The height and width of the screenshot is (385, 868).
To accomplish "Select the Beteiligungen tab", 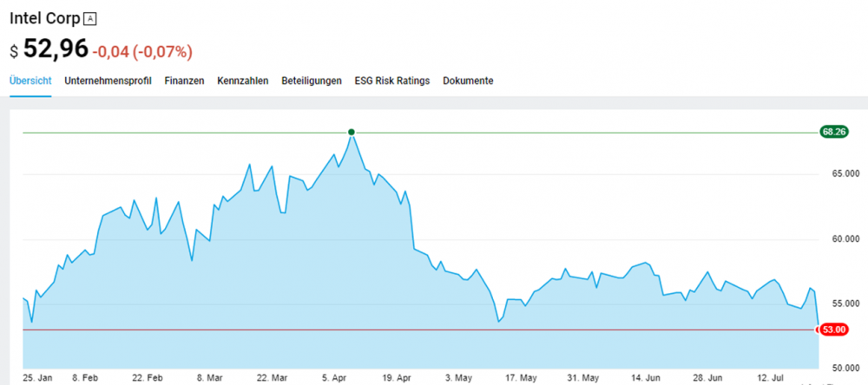I will 312,81.
